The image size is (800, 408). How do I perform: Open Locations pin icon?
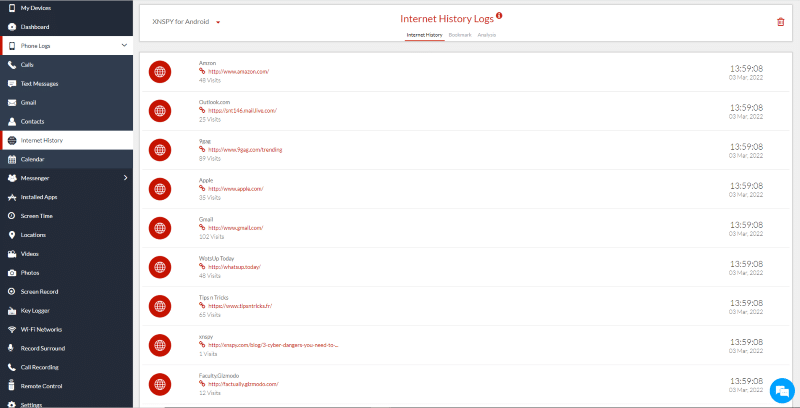coord(12,235)
